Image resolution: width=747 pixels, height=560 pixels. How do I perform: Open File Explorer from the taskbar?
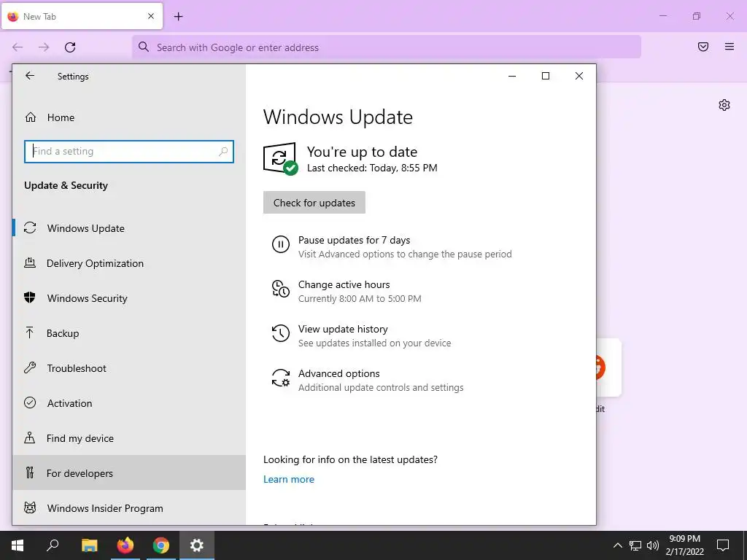(x=89, y=545)
